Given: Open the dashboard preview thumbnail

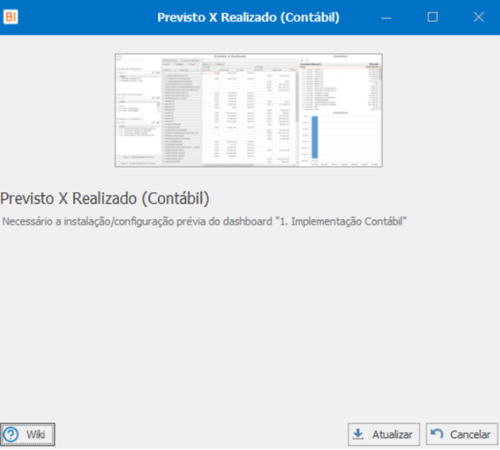Looking at the screenshot, I should (x=249, y=110).
